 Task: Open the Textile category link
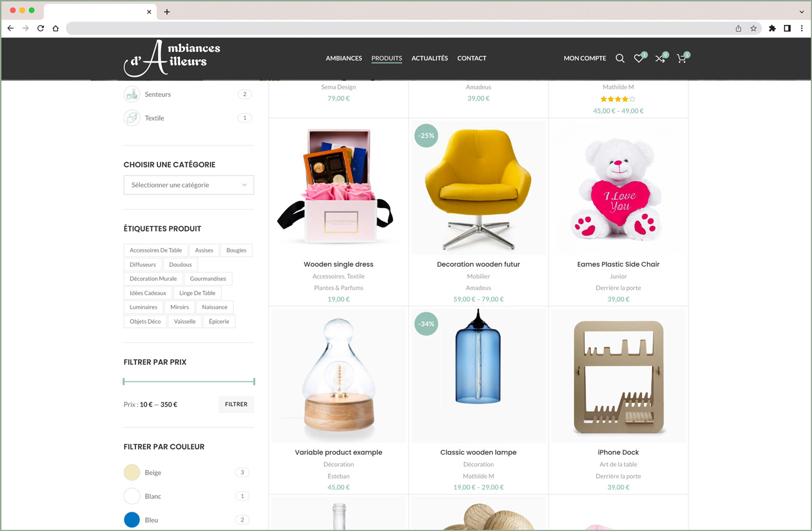point(154,118)
